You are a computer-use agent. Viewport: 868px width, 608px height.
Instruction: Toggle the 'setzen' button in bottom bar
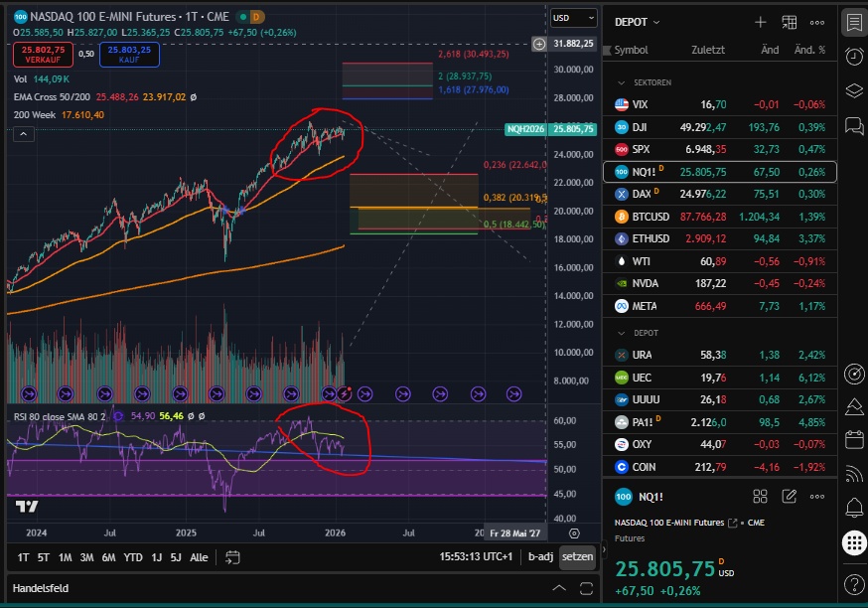point(577,557)
